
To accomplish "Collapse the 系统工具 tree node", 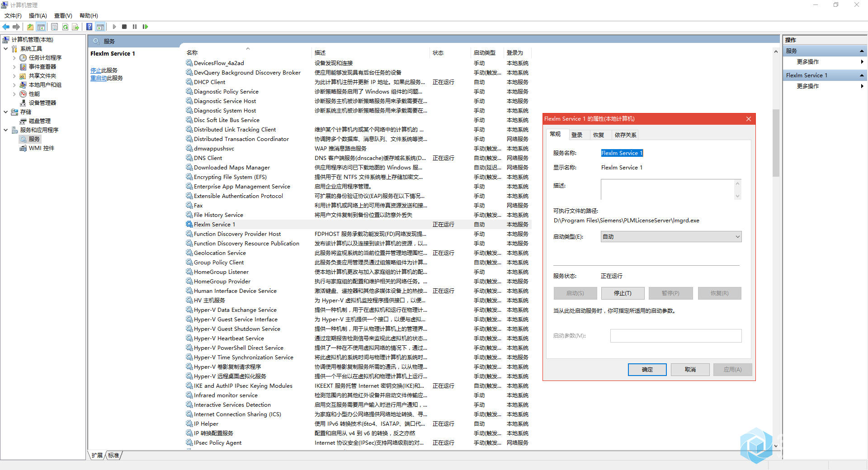I will coord(5,49).
